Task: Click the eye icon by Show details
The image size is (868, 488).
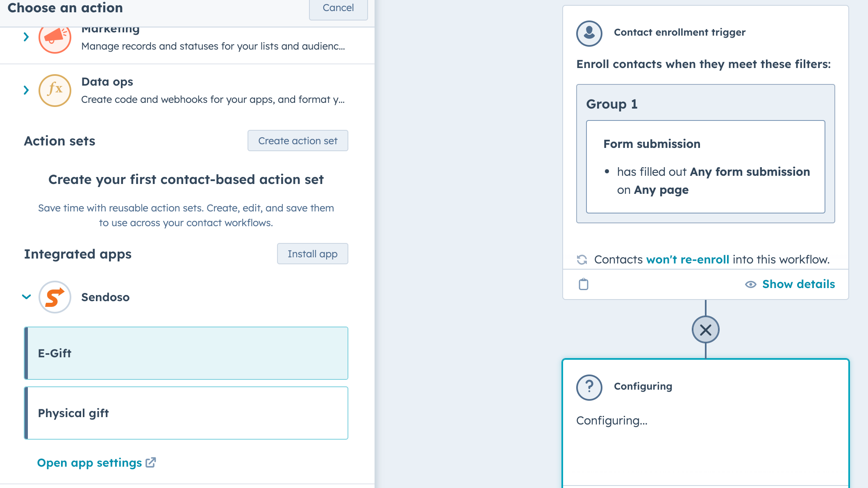Action: [x=750, y=284]
